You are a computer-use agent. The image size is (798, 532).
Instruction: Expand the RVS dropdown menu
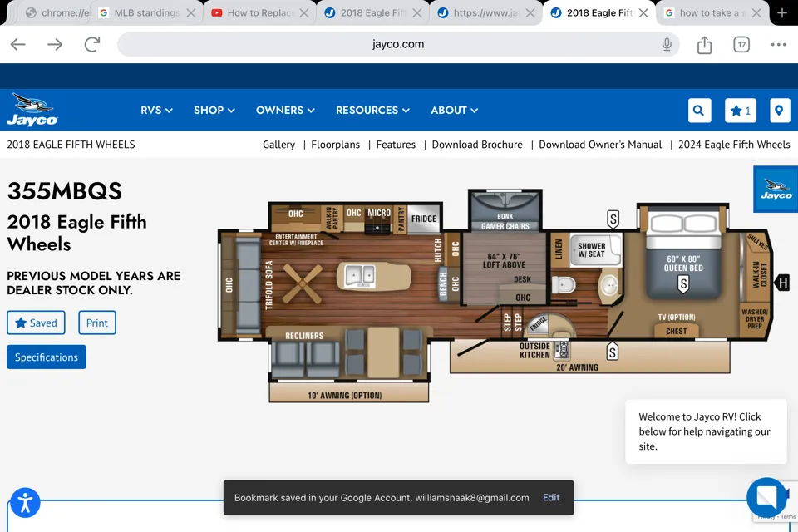[x=156, y=111]
